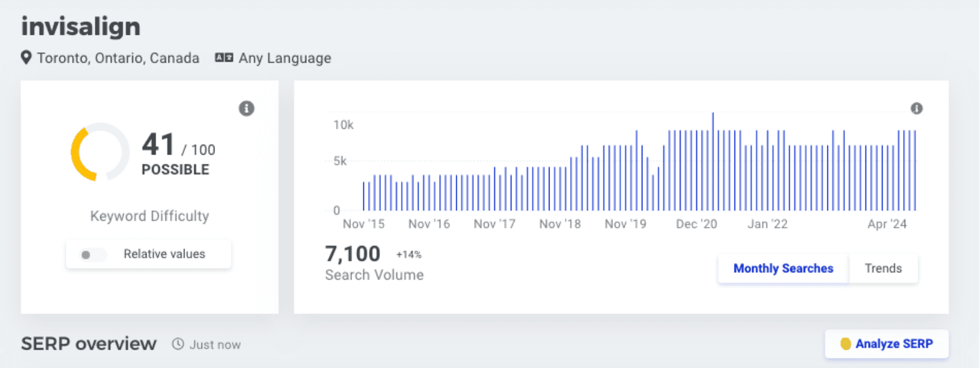Click the 7,100 search volume value
980x368 pixels.
pos(353,253)
